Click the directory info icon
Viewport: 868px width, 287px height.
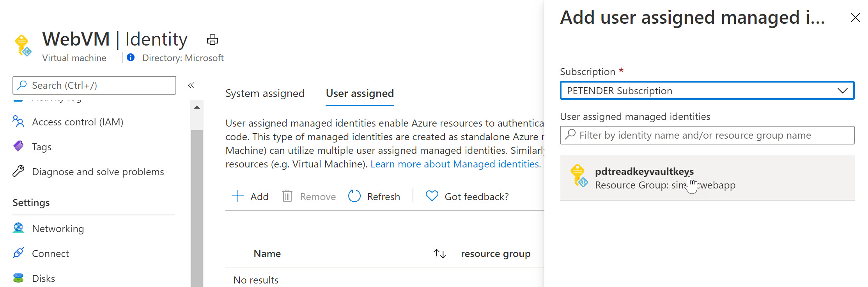click(131, 58)
